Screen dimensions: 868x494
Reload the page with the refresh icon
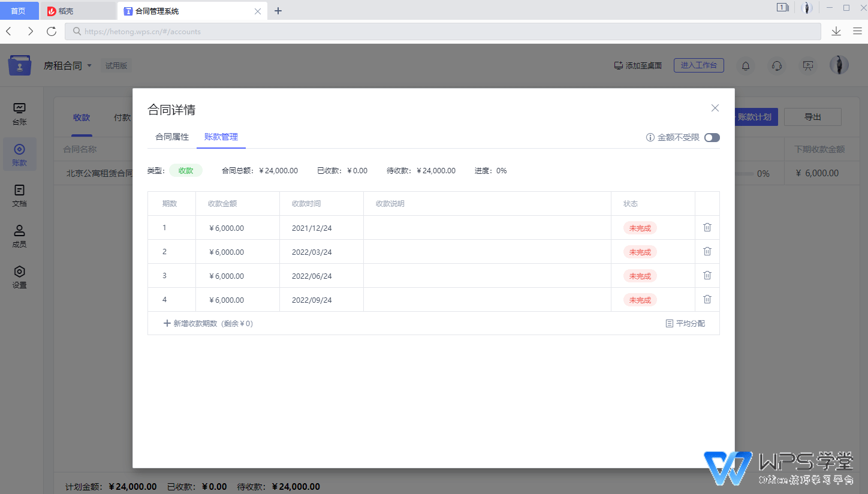coord(52,31)
